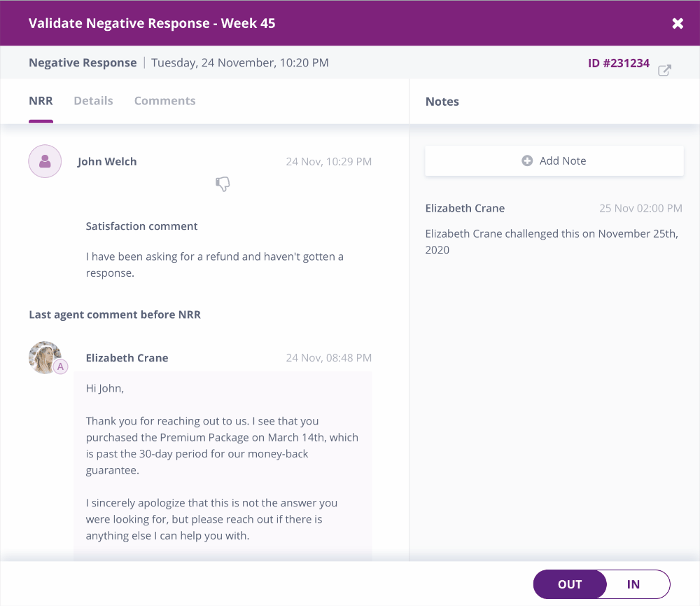Viewport: 700px width, 606px height.
Task: Select the 'Validate Negative Response - Week 45' title
Action: pyautogui.click(x=152, y=23)
